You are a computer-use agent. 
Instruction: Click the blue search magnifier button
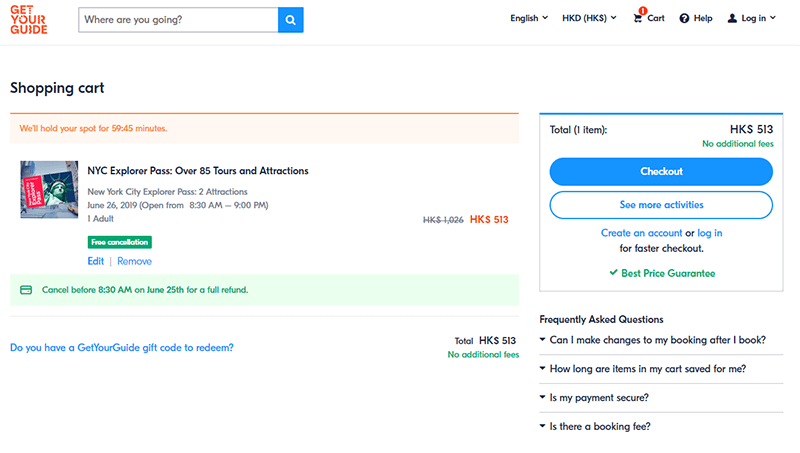[291, 20]
